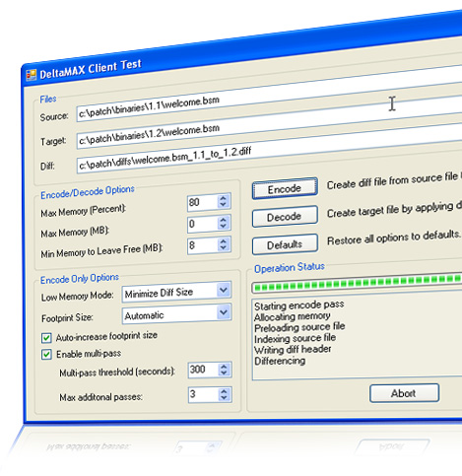
Task: Click the 'Operation Status' group label
Action: [290, 268]
